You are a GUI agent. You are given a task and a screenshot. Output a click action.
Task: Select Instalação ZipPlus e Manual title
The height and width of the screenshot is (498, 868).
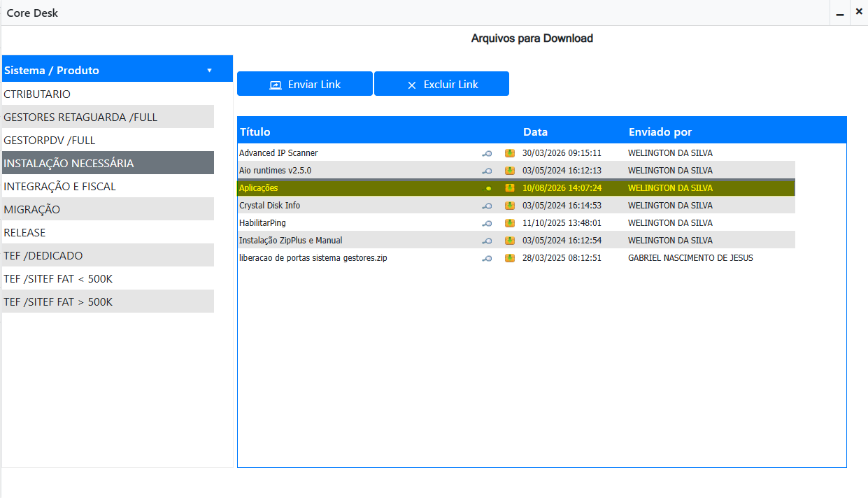tap(291, 241)
